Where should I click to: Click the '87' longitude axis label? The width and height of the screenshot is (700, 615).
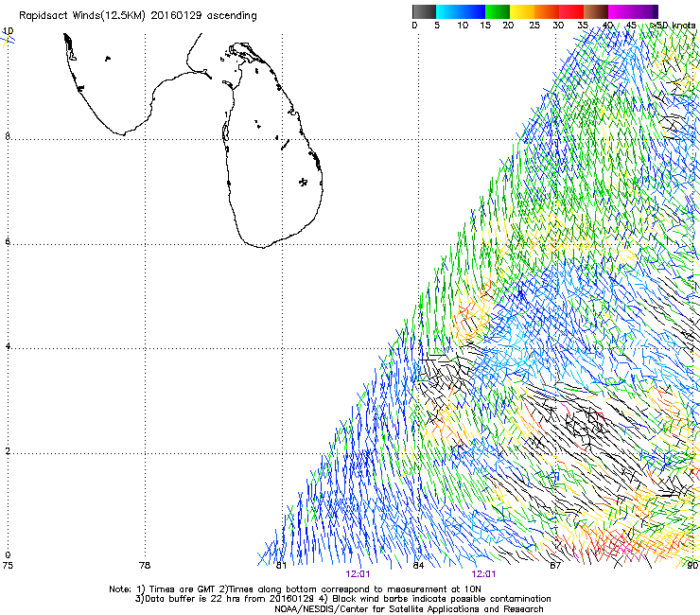(555, 566)
